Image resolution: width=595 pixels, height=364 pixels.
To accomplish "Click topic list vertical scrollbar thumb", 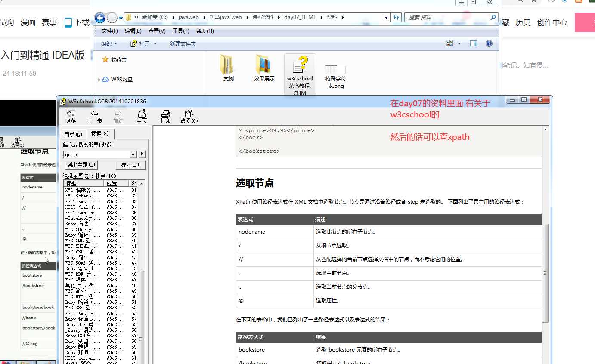I will click(141, 317).
